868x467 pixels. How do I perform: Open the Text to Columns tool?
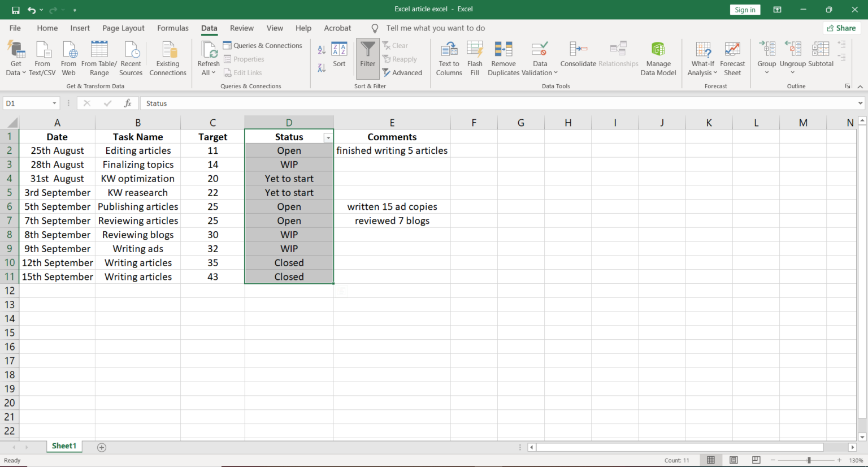click(x=449, y=58)
